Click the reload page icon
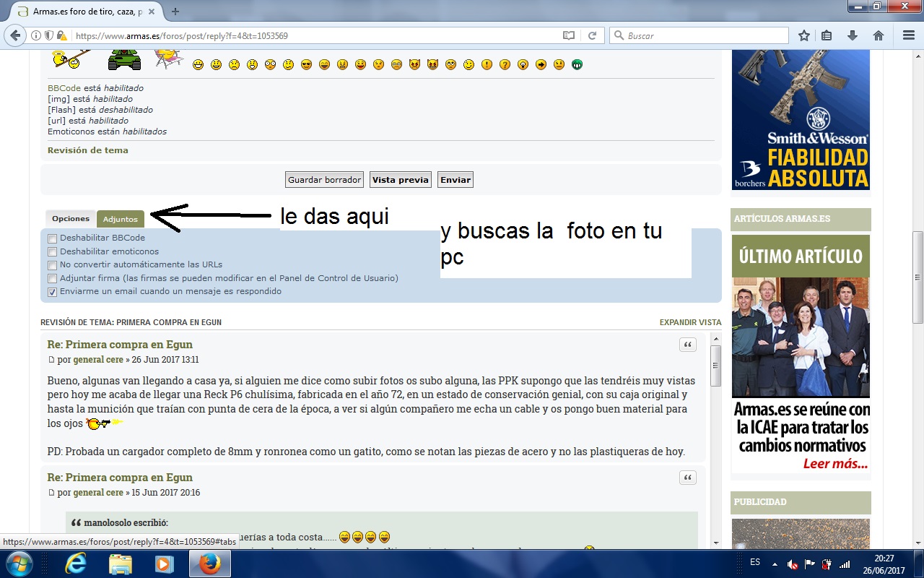The image size is (924, 578). point(592,35)
